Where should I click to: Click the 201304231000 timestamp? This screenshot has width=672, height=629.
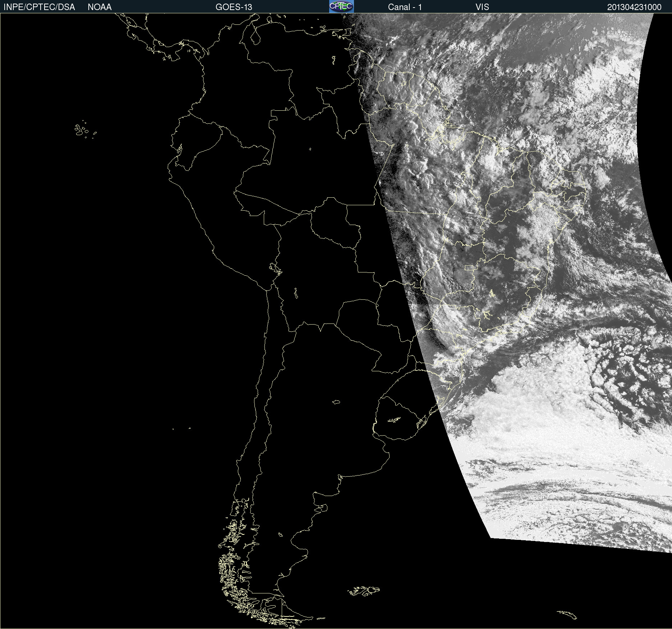point(634,7)
